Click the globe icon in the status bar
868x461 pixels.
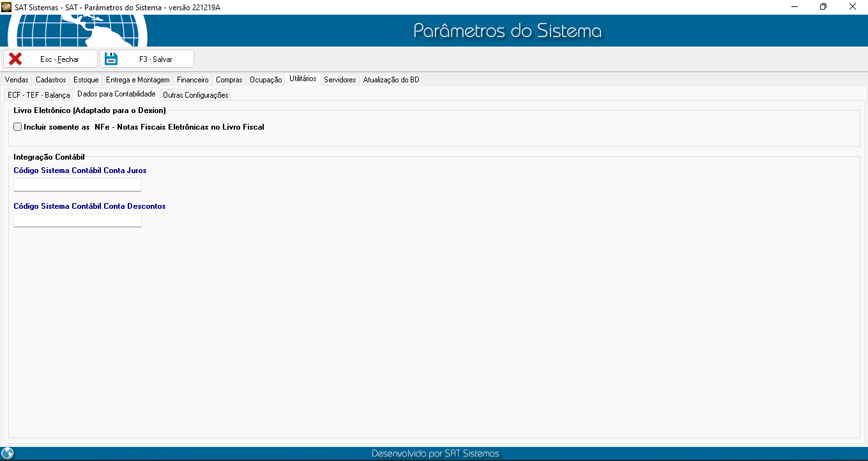click(8, 453)
